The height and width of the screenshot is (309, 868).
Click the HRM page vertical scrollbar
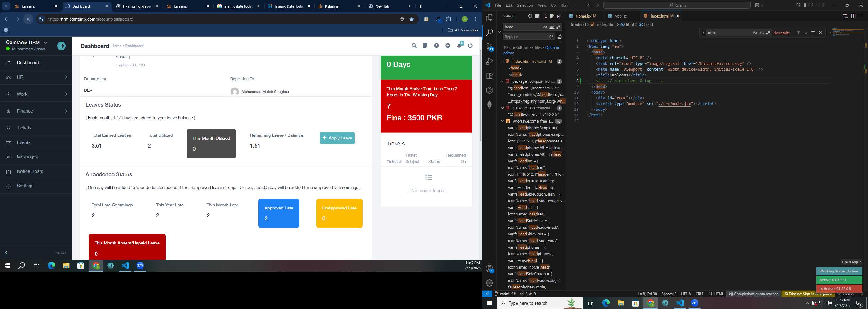click(x=480, y=95)
